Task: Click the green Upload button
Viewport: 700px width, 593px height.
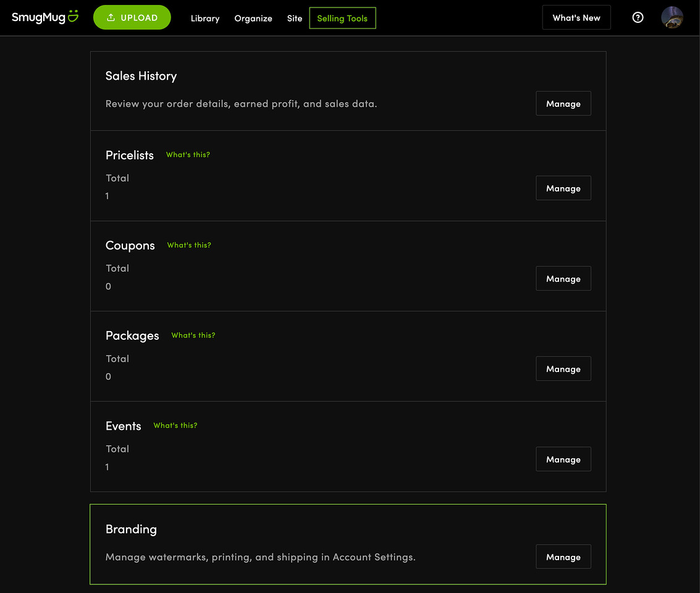Action: [x=132, y=17]
